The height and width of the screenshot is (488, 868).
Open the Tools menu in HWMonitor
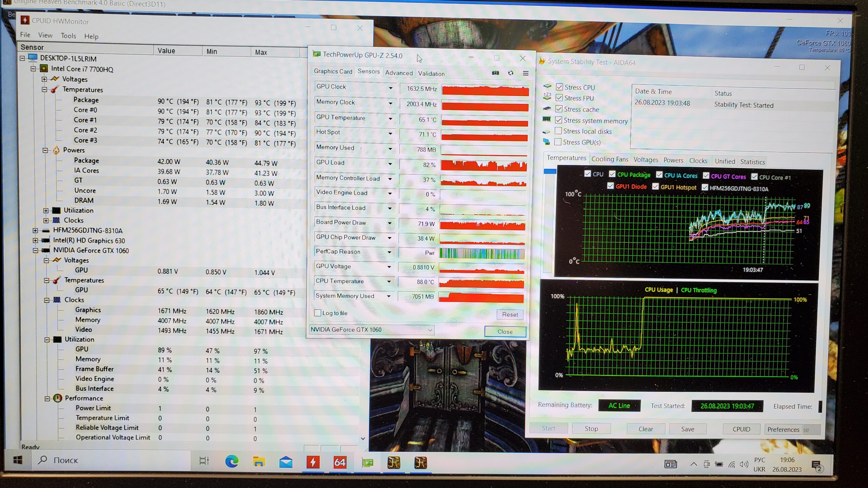68,36
